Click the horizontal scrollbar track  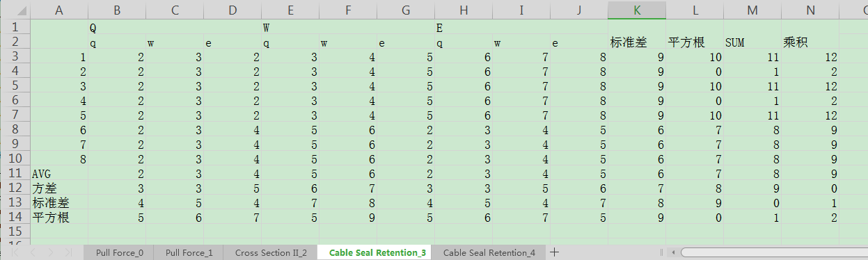tap(774, 252)
